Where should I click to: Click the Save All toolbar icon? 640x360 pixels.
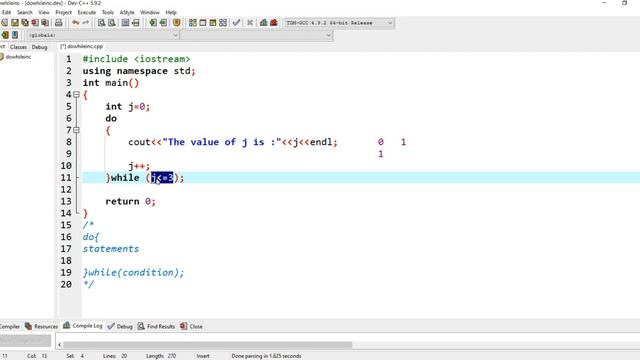click(25, 23)
